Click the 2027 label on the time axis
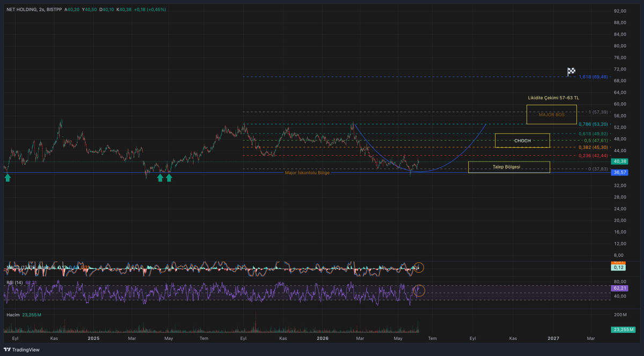The width and height of the screenshot is (644, 356). coord(553,339)
